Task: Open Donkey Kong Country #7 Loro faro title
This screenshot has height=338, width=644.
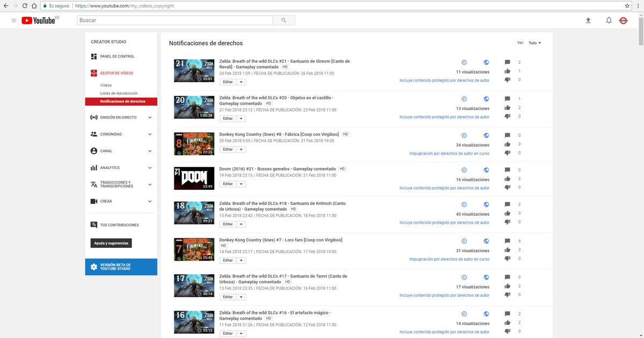Action: [281, 240]
